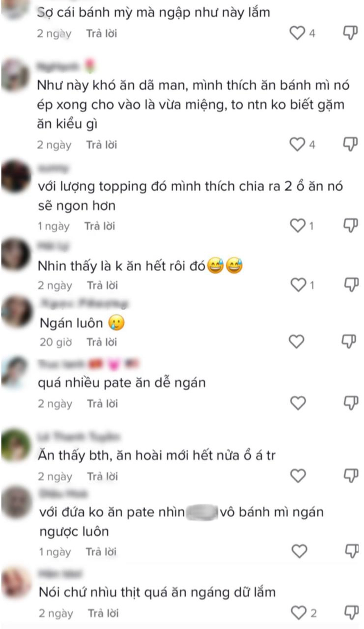Screen dimensions: 364x629
Task: Toggle dislike on 'Ngán luôn' comment
Action: pos(349,341)
